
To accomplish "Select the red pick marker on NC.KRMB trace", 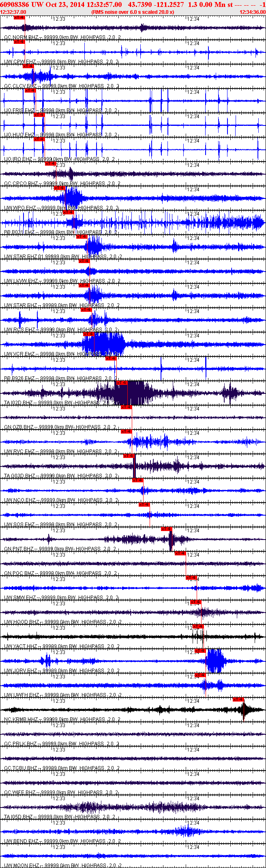I will [x=238, y=700].
